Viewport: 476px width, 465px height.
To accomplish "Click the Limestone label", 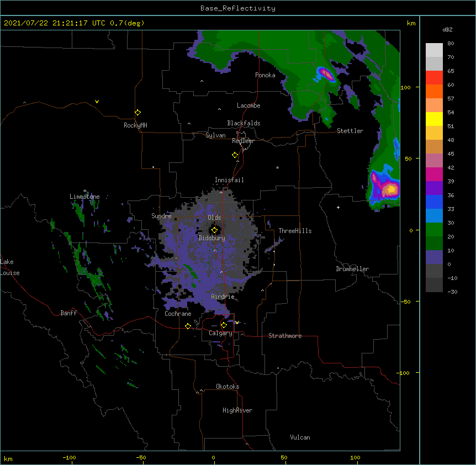I will (x=84, y=197).
